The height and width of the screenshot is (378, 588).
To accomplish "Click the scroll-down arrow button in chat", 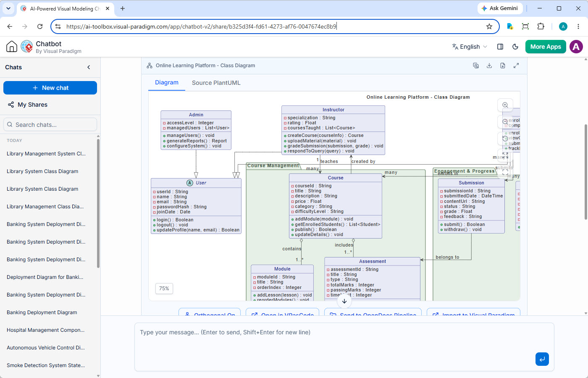I will point(344,301).
